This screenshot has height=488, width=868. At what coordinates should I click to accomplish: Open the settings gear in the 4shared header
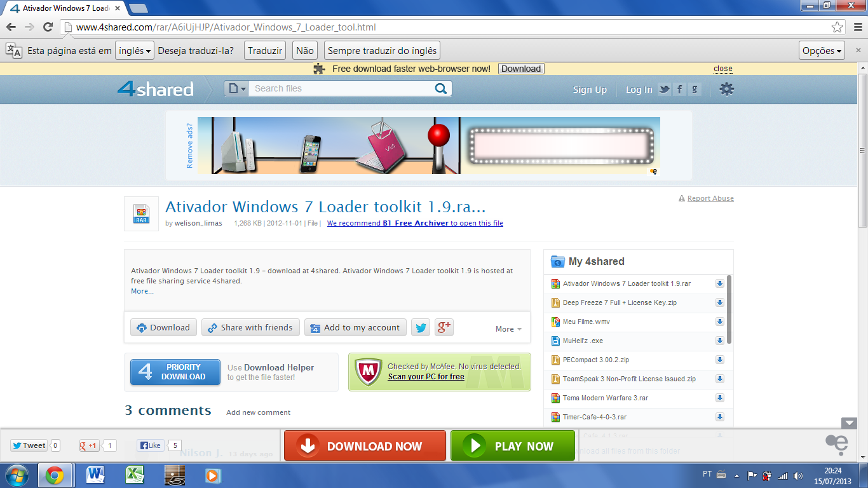(726, 89)
